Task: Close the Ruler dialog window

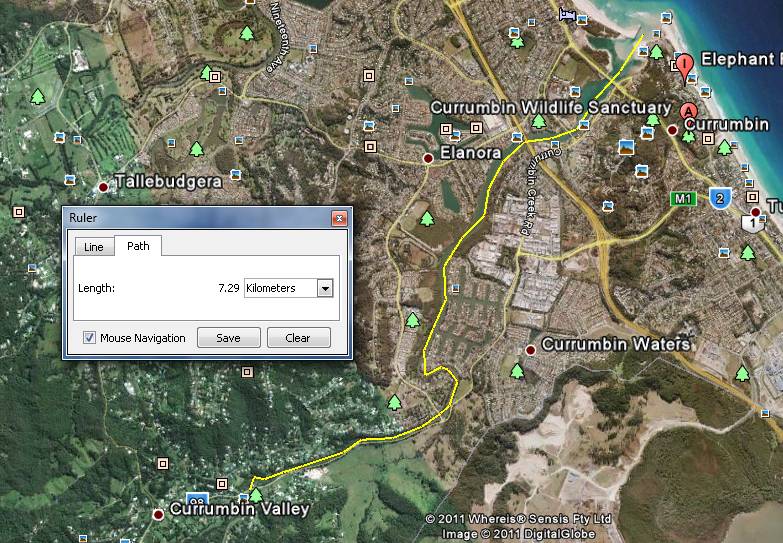Action: (x=339, y=218)
